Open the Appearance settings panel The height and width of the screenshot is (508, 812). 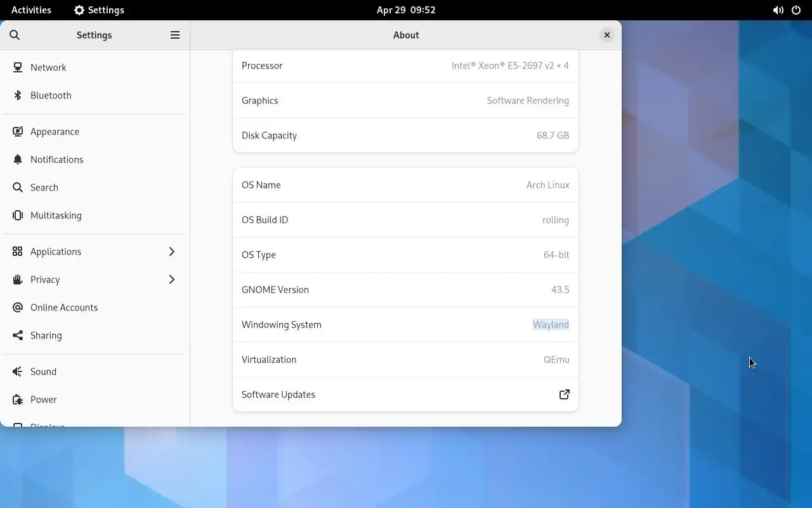click(x=95, y=131)
